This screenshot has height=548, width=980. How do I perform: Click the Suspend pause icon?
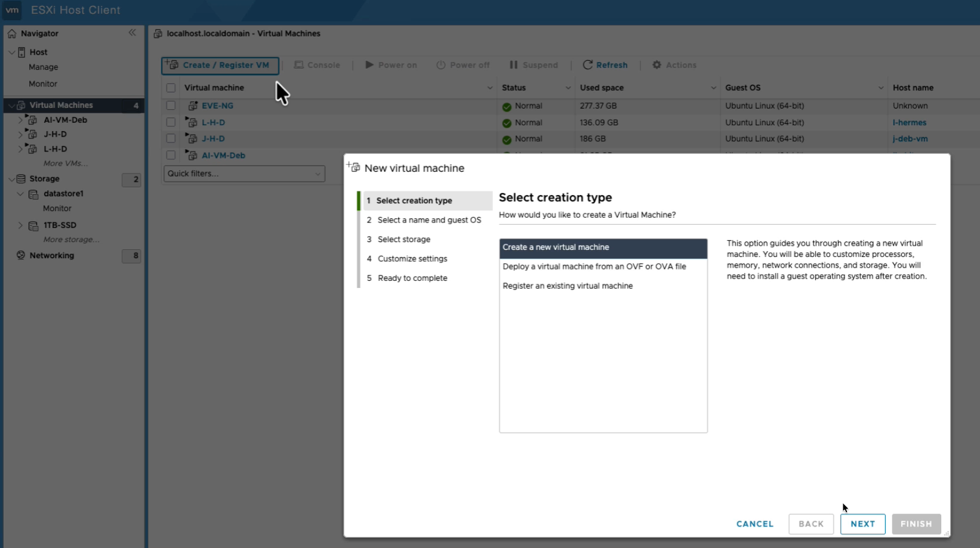coord(513,64)
